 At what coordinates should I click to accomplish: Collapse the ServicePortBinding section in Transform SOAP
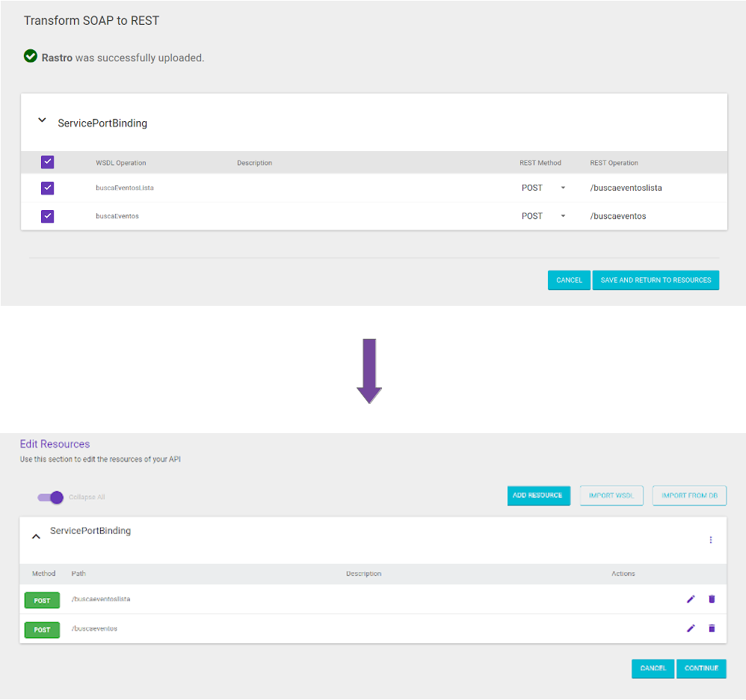click(x=42, y=120)
